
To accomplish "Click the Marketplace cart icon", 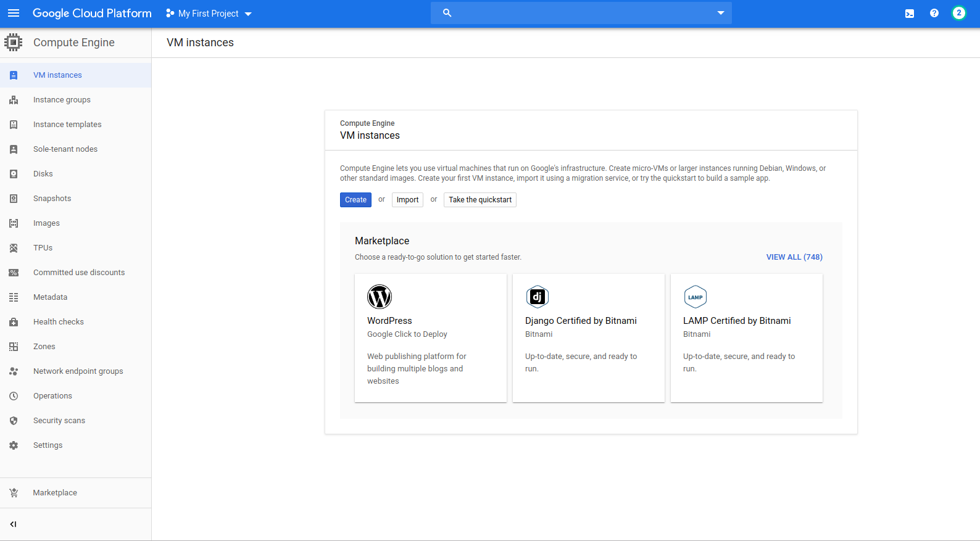I will point(14,493).
